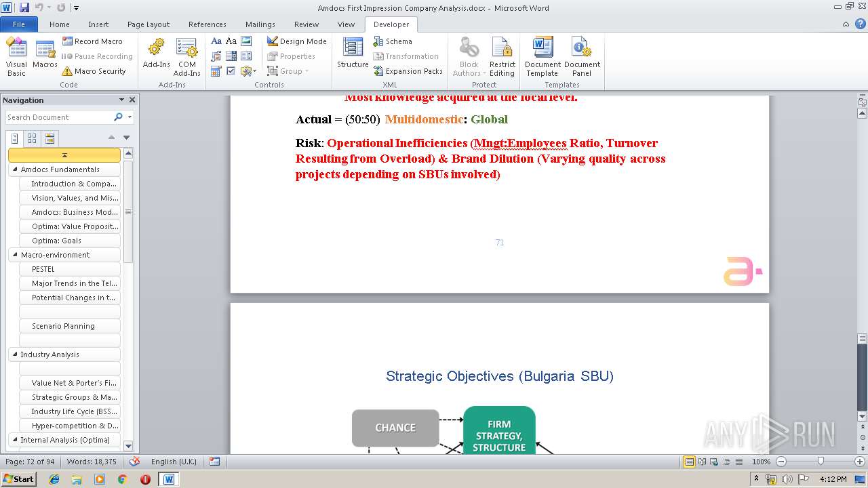The height and width of the screenshot is (488, 868).
Task: Zoom out with the minus button
Action: (x=781, y=462)
